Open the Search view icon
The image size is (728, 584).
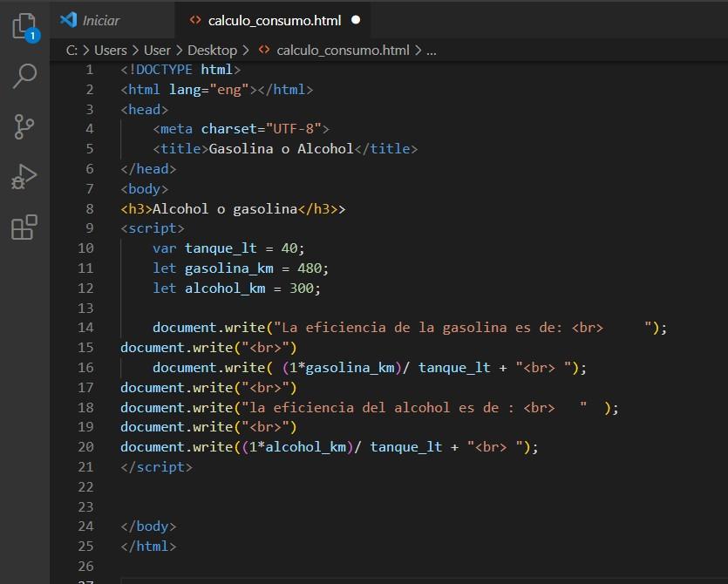pos(24,76)
